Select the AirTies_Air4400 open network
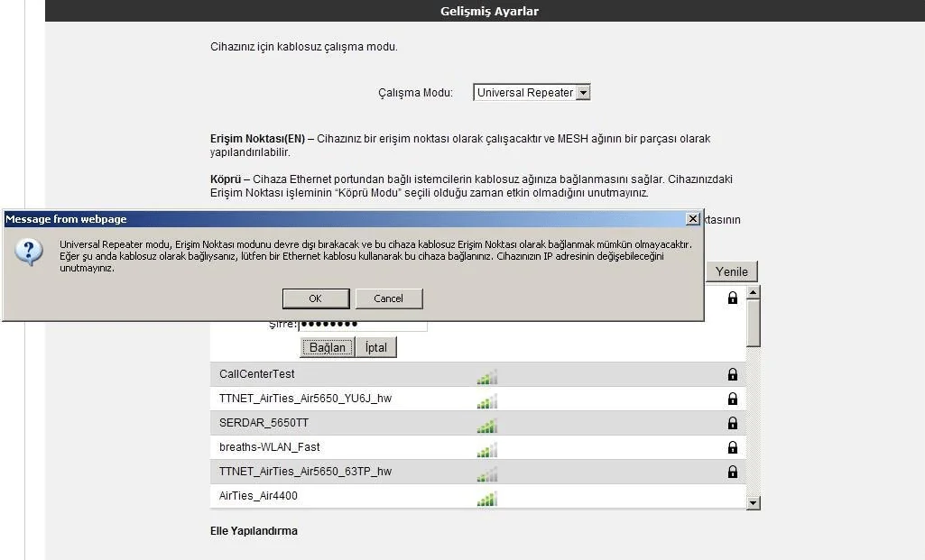The height and width of the screenshot is (560, 925). click(258, 496)
